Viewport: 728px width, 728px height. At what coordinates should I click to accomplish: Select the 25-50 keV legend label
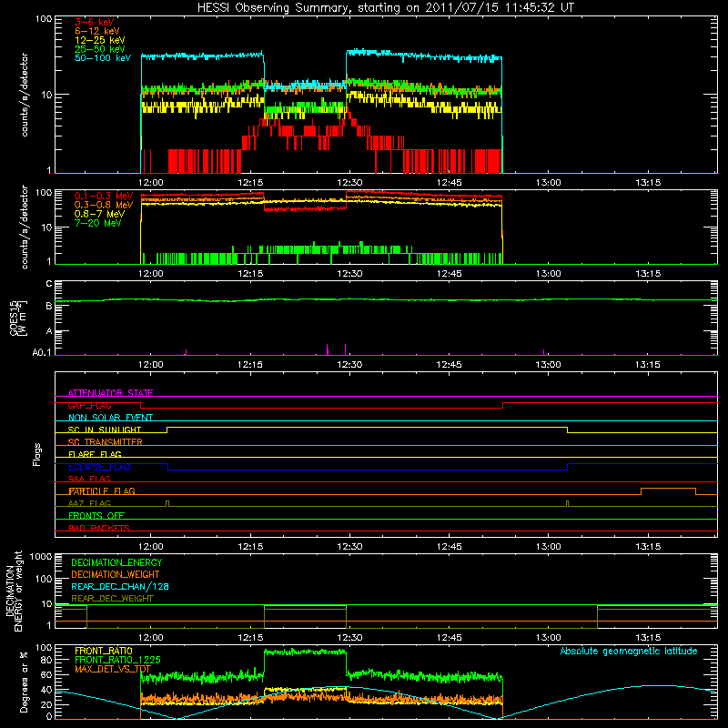tap(100, 49)
